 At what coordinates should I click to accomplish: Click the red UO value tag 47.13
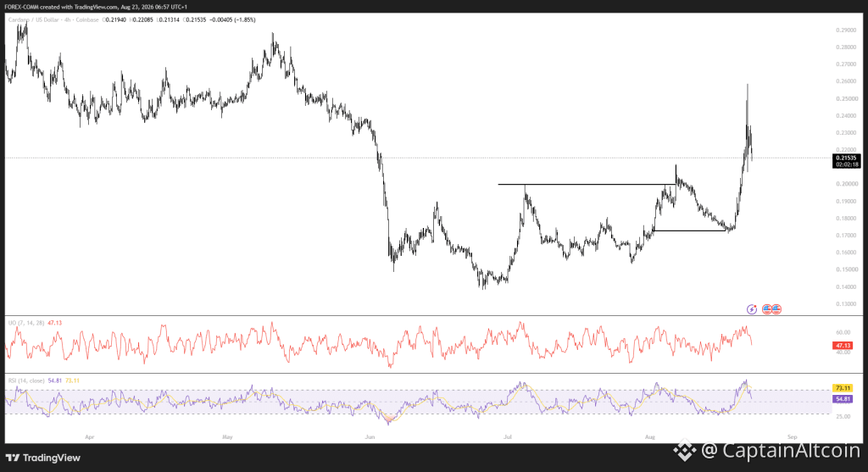[843, 345]
